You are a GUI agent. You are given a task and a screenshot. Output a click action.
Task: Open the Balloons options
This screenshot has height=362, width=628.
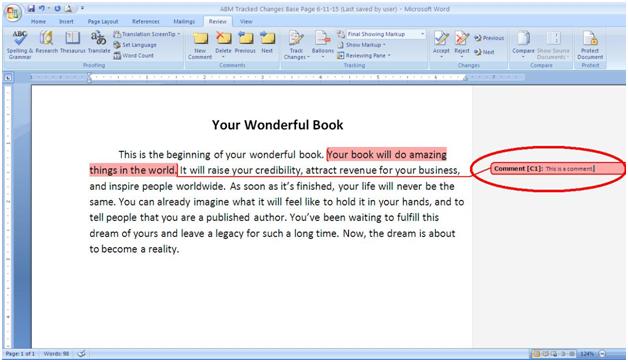pyautogui.click(x=322, y=44)
